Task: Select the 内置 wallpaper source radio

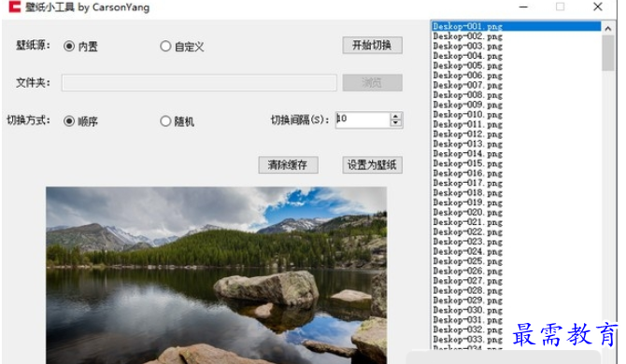Action: pyautogui.click(x=69, y=47)
